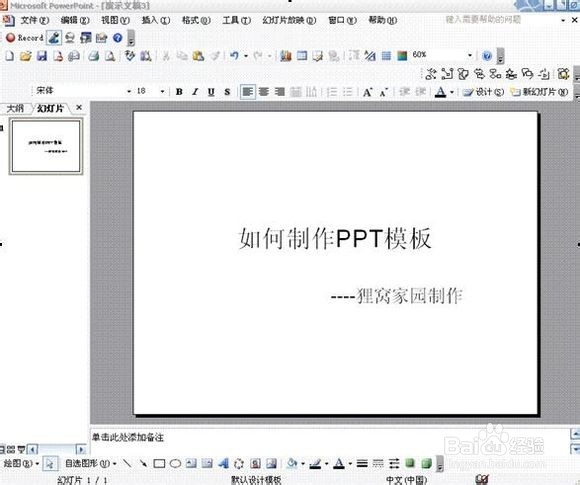This screenshot has width=580, height=485.
Task: Select slide 1 thumbnail
Action: coord(46,146)
